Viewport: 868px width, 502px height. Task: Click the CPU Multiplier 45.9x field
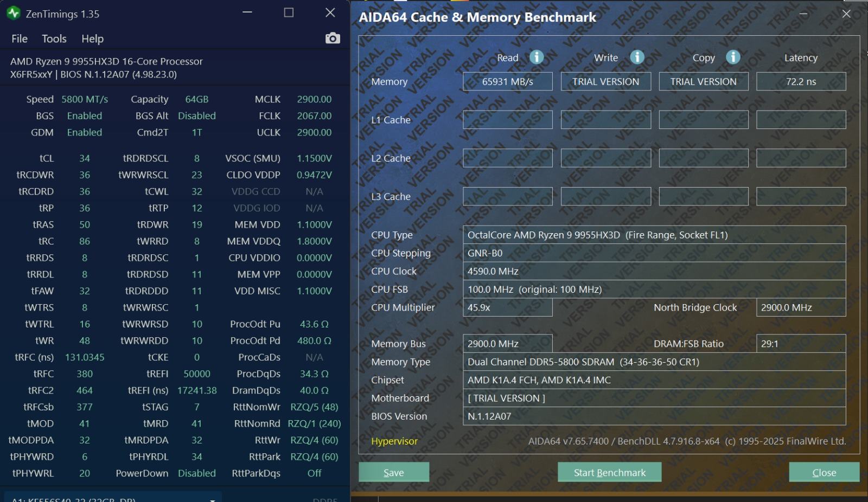coord(508,307)
